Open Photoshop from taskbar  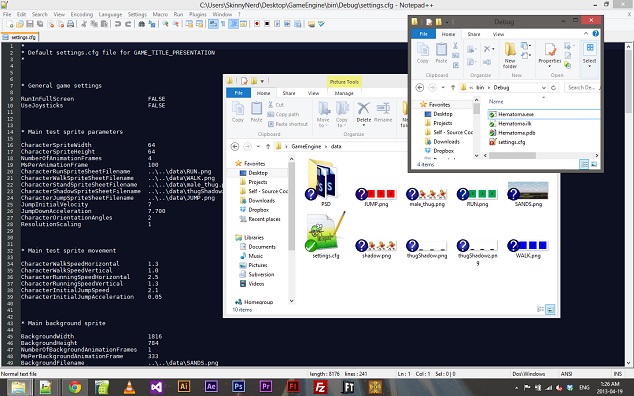point(238,387)
